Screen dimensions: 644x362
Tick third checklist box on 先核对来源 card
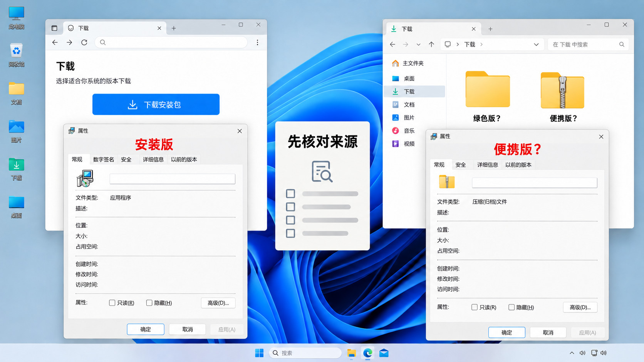[x=290, y=220]
